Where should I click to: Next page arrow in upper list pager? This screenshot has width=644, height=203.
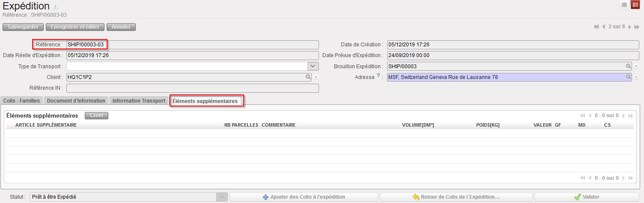point(624,115)
